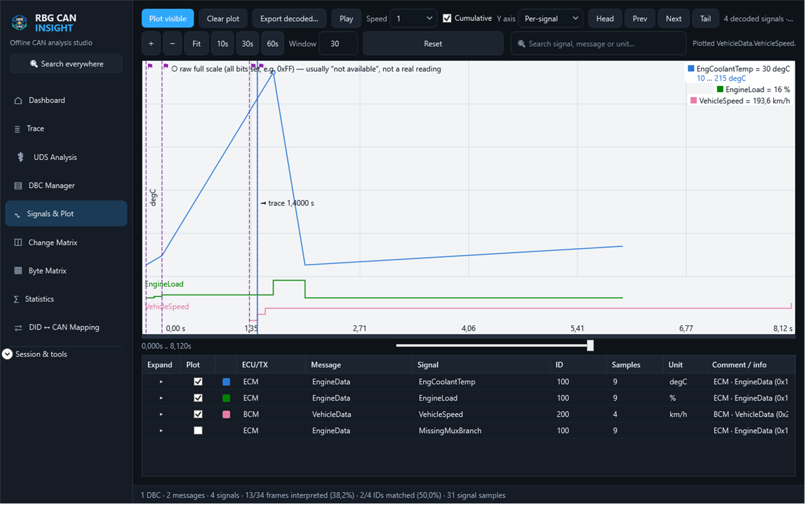Screen dimensions: 812x511
Task: Collapse the Session & tools section
Action: click(x=7, y=354)
